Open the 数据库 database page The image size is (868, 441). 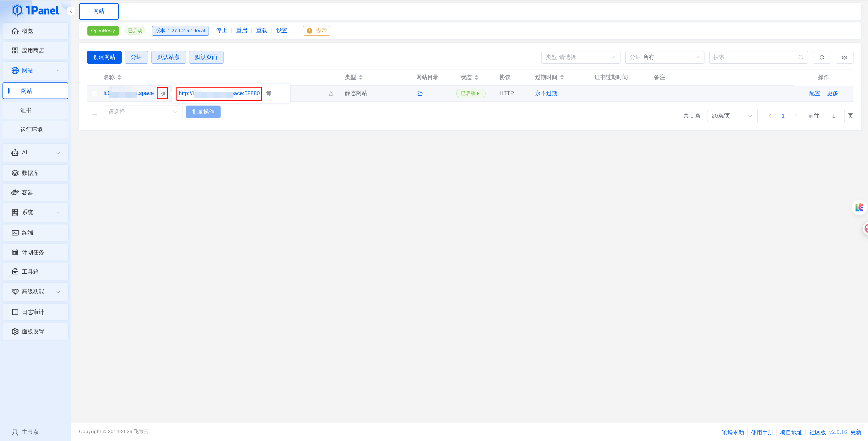(x=35, y=173)
